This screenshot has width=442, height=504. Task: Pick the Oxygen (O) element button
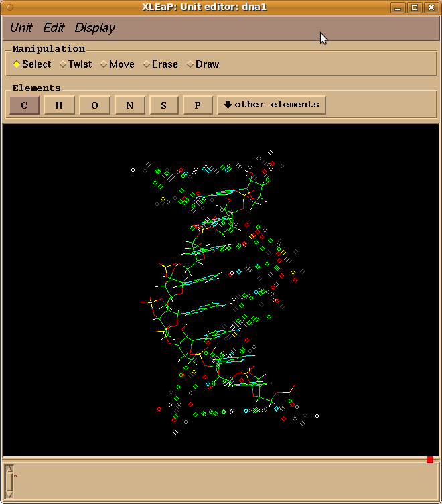(x=94, y=105)
